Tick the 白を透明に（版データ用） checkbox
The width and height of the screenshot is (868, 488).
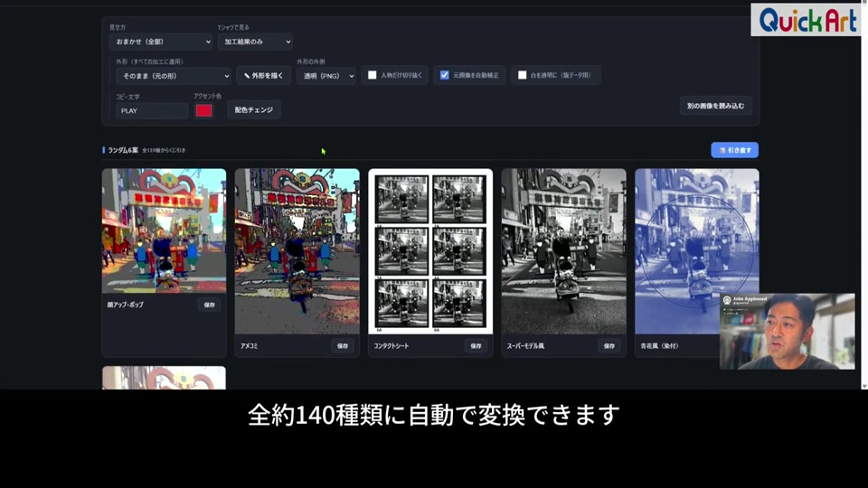coord(522,75)
